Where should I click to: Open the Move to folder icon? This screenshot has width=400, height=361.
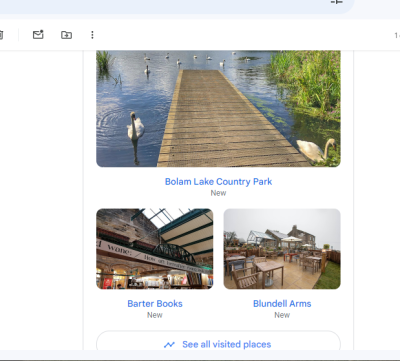[66, 35]
